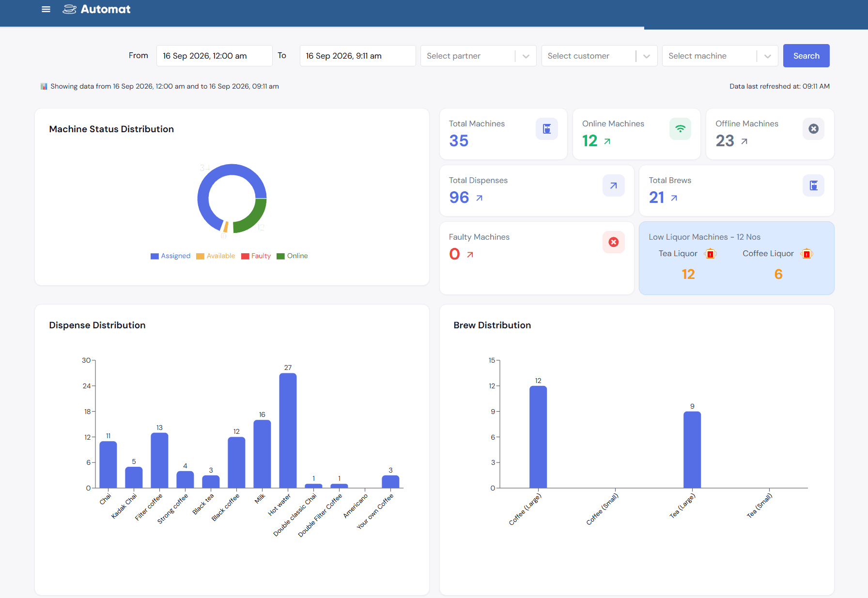Screen dimensions: 868x598
Task: Click the arrow beside Total Brews count 21
Action: pyautogui.click(x=674, y=198)
